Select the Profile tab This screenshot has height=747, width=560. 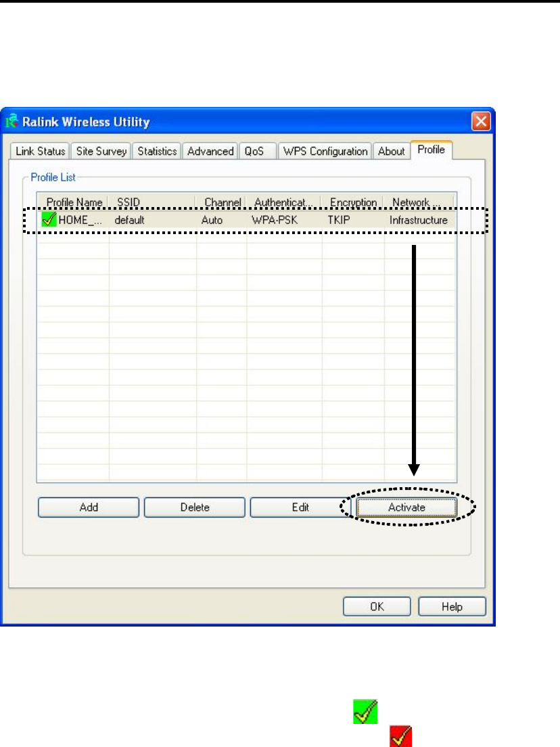tap(431, 150)
